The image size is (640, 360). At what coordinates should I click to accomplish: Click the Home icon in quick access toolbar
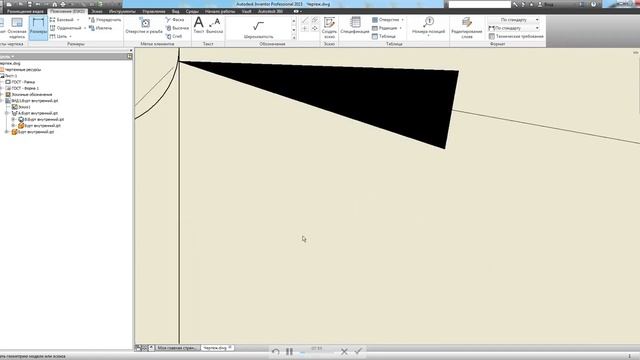click(x=55, y=4)
